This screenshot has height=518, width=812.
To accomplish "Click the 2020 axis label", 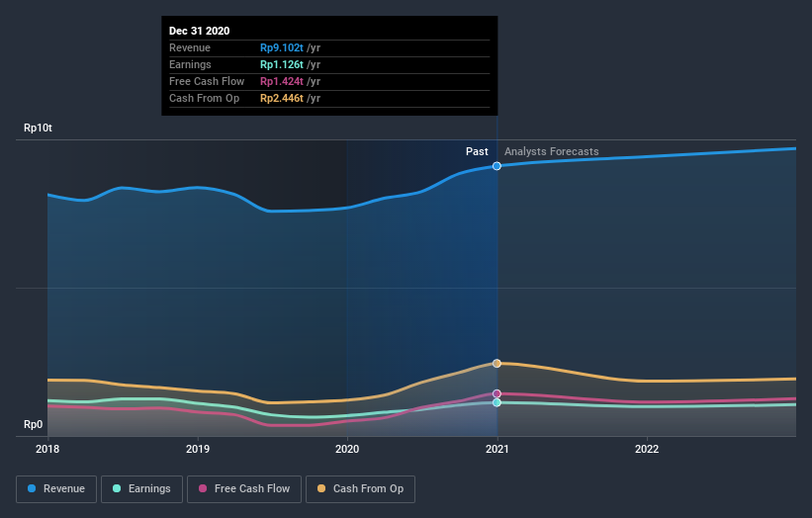I will 347,449.
